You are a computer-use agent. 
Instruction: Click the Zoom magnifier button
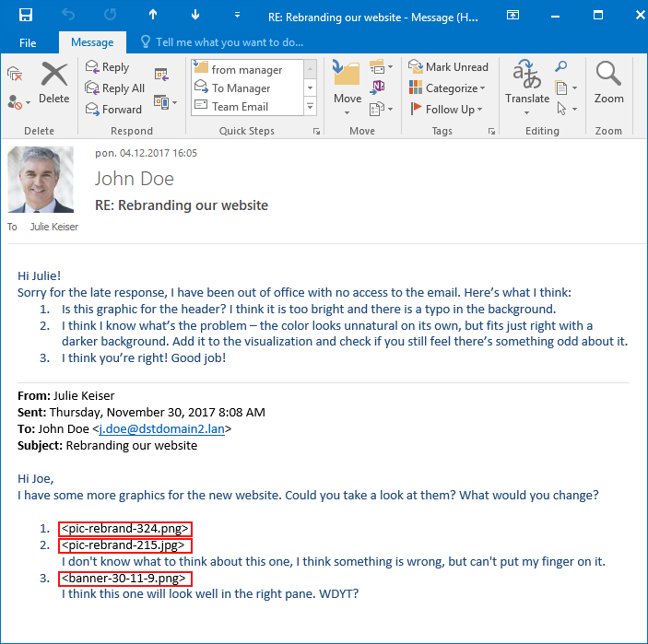tap(608, 83)
